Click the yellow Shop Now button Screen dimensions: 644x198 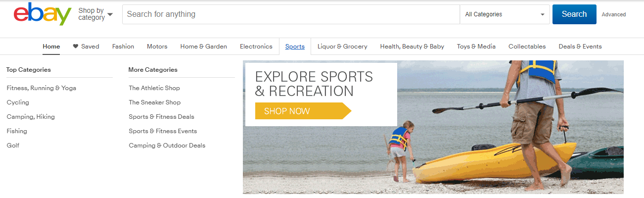tap(303, 111)
